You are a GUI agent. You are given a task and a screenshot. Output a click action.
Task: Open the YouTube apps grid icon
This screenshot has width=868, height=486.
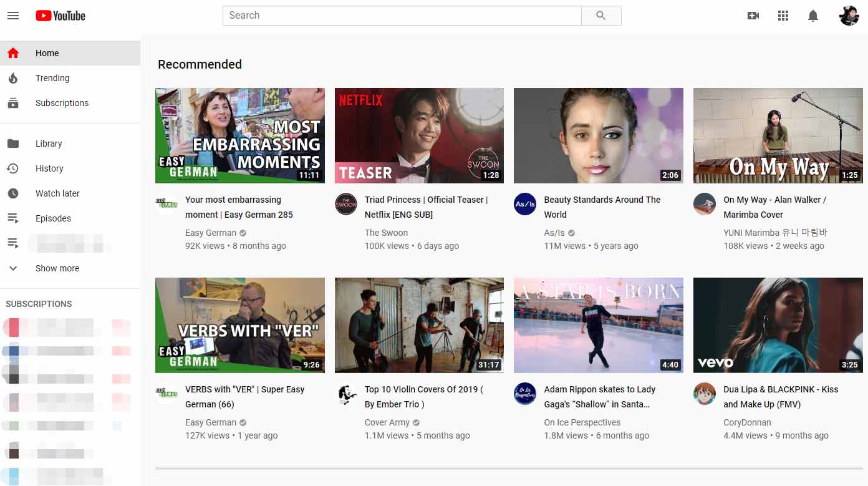(x=783, y=16)
